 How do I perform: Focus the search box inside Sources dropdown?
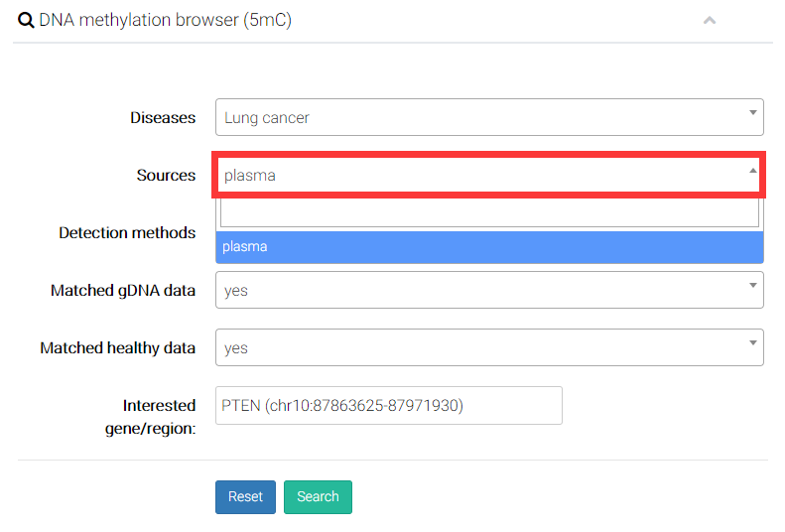[x=489, y=212]
